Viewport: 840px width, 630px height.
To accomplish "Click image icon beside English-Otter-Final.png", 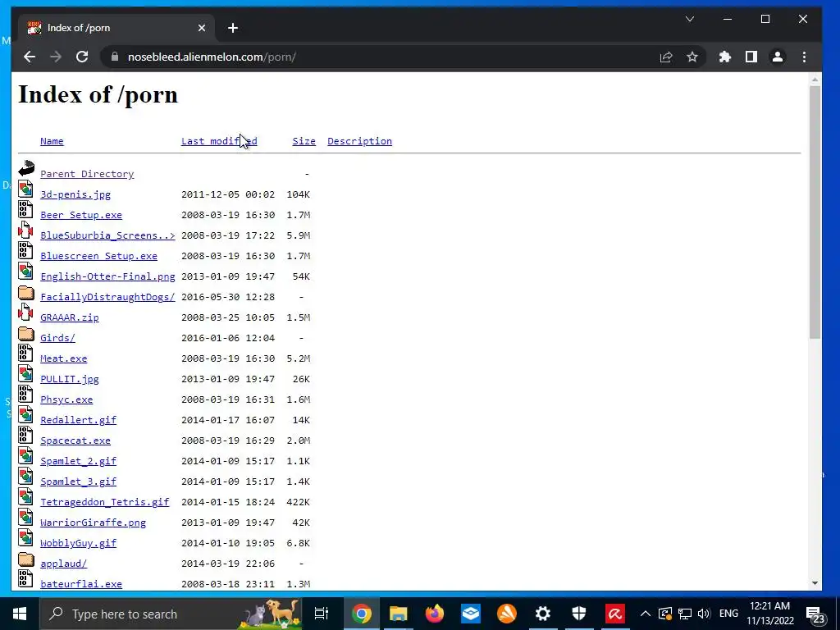I will 25,271.
